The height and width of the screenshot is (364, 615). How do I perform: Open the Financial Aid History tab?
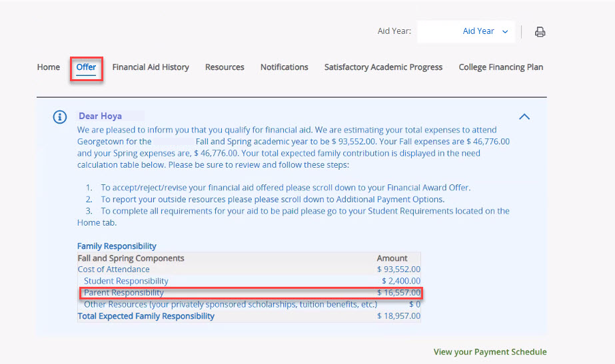[x=151, y=67]
